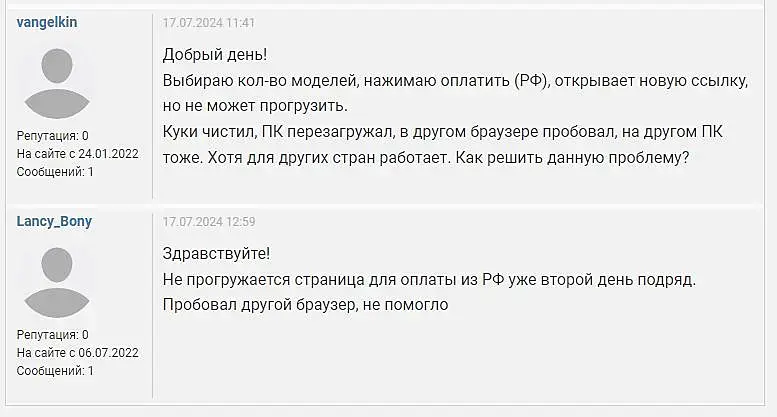Click the line starting with "Не прогружается страница"

[x=428, y=281]
